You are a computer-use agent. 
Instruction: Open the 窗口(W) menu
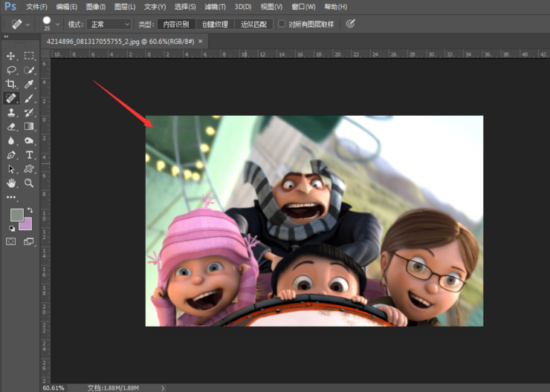pyautogui.click(x=303, y=7)
